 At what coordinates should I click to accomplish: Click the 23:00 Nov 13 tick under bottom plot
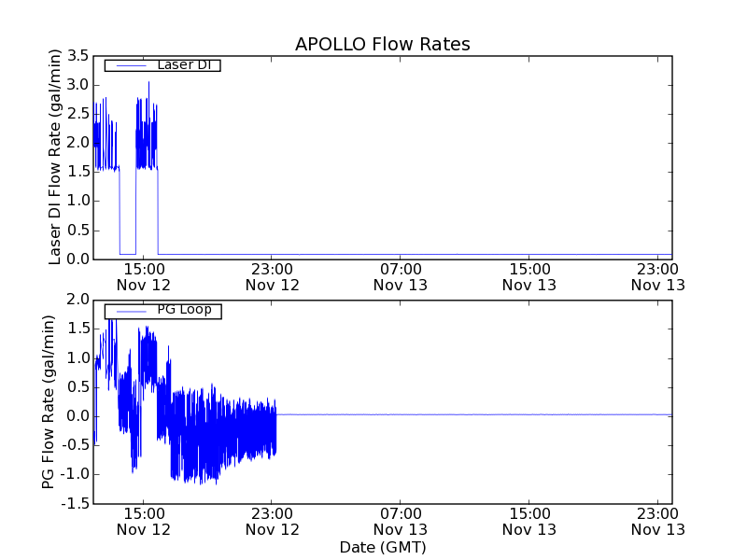tap(657, 521)
